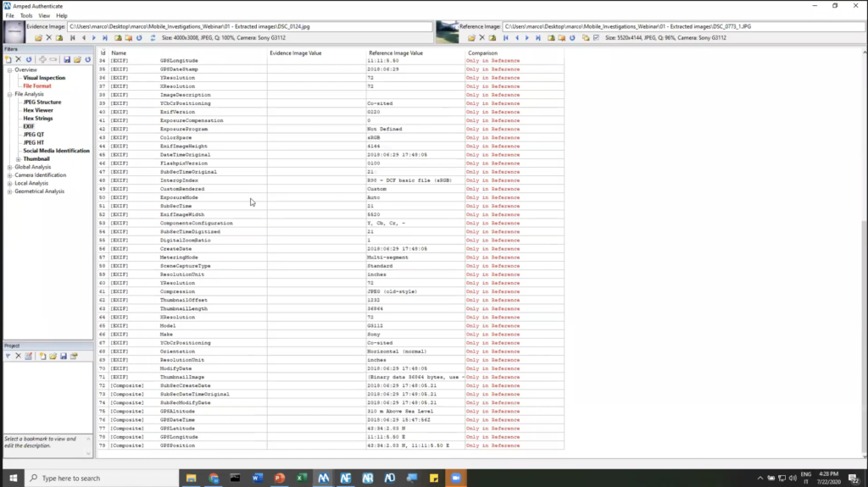The image size is (868, 487).
Task: Open the Tools menu
Action: [x=26, y=15]
